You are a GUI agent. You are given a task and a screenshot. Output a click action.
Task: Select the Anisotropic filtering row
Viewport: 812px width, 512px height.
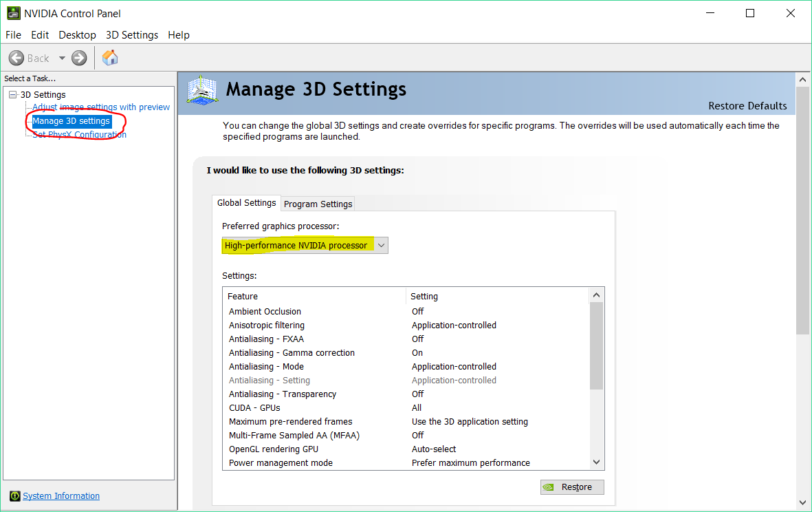(406, 326)
